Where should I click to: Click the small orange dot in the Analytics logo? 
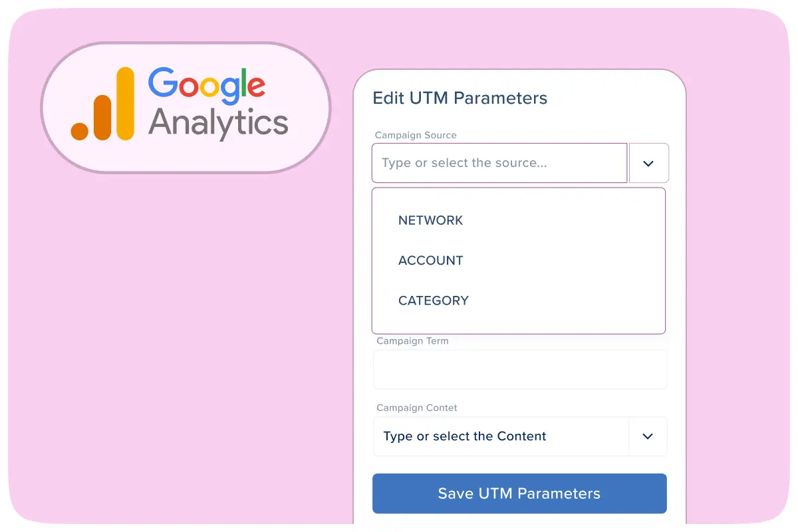pos(80,130)
